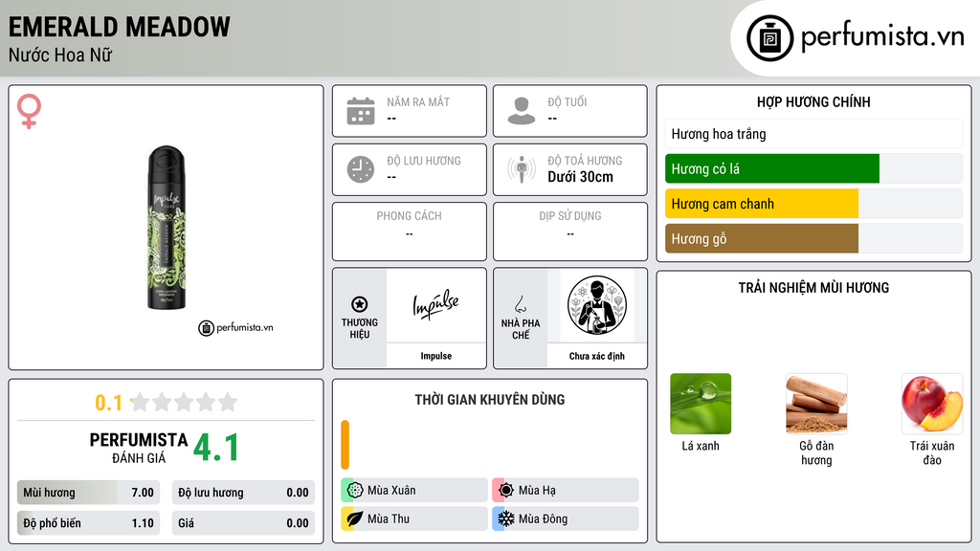Click the orange recommended-time vertical bar
The image size is (980, 551).
345,445
